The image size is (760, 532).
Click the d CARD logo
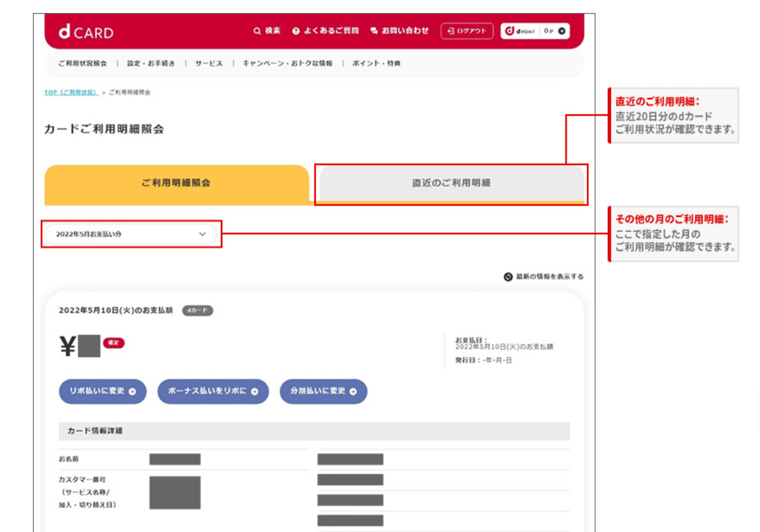coord(86,32)
